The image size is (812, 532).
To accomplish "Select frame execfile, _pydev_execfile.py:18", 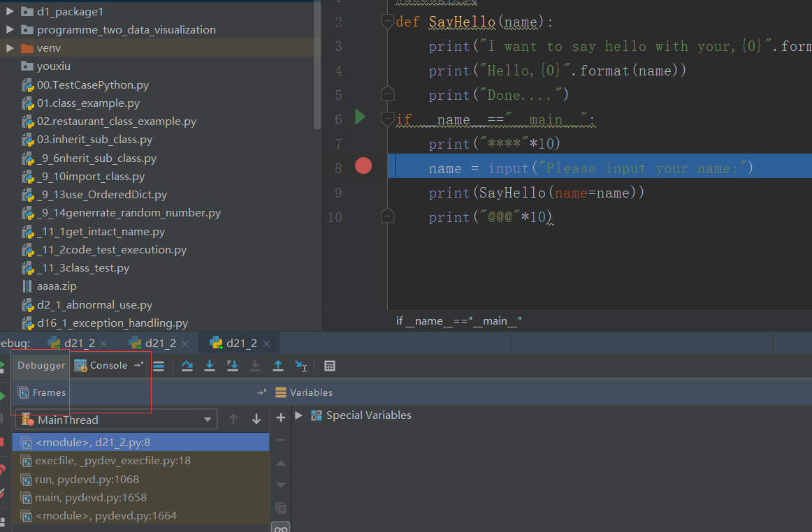I will pos(141,461).
